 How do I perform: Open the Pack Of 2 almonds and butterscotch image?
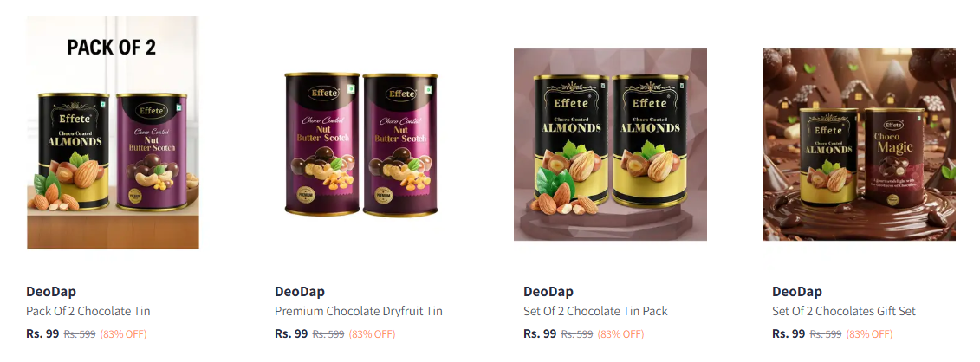(113, 133)
